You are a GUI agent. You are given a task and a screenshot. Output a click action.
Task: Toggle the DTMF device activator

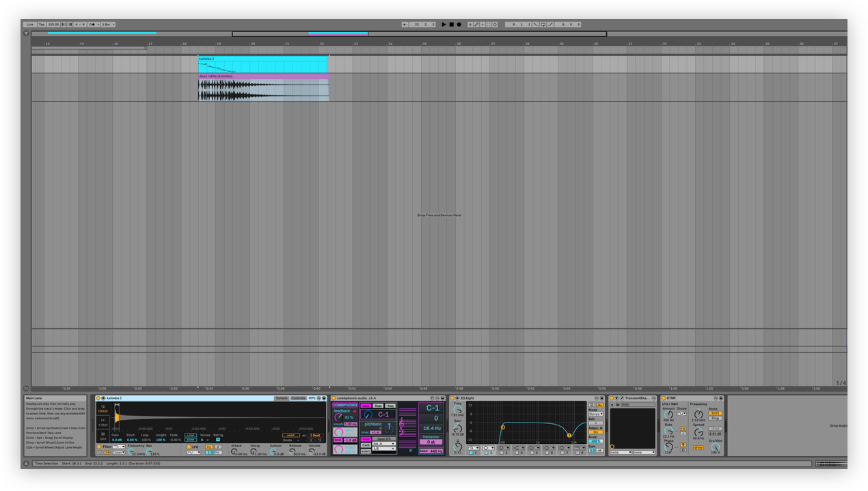[x=664, y=398]
